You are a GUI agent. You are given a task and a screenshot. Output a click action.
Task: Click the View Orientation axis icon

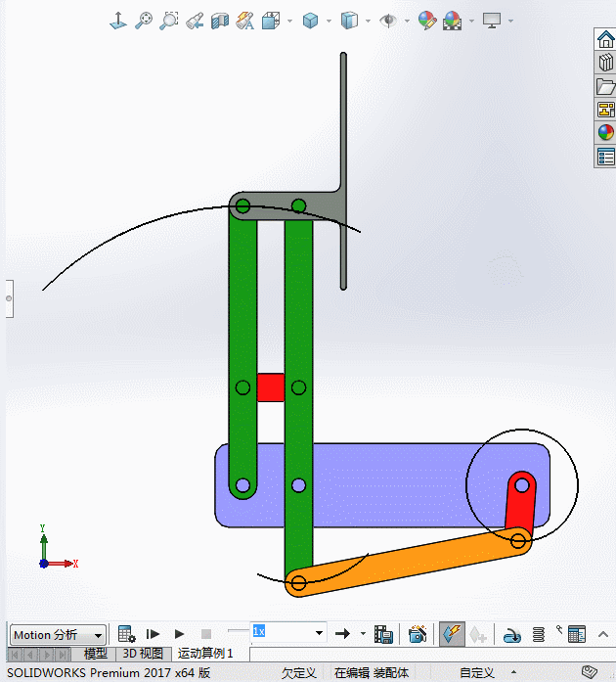(117, 21)
